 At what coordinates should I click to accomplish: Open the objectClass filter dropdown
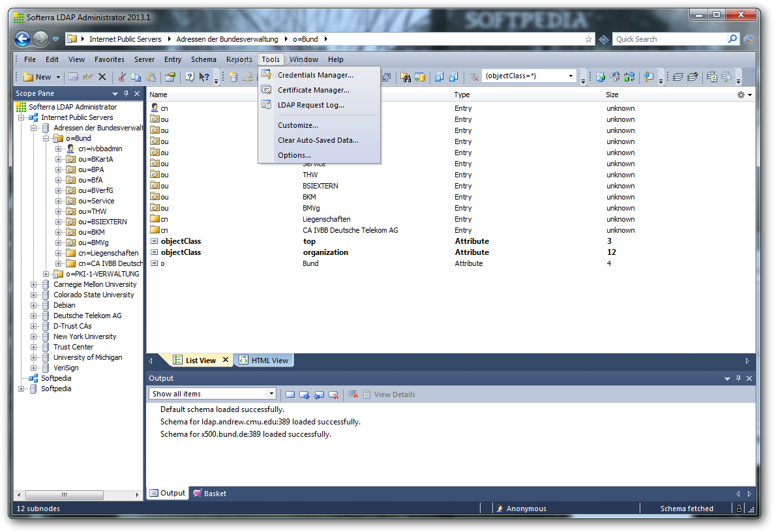coord(571,76)
